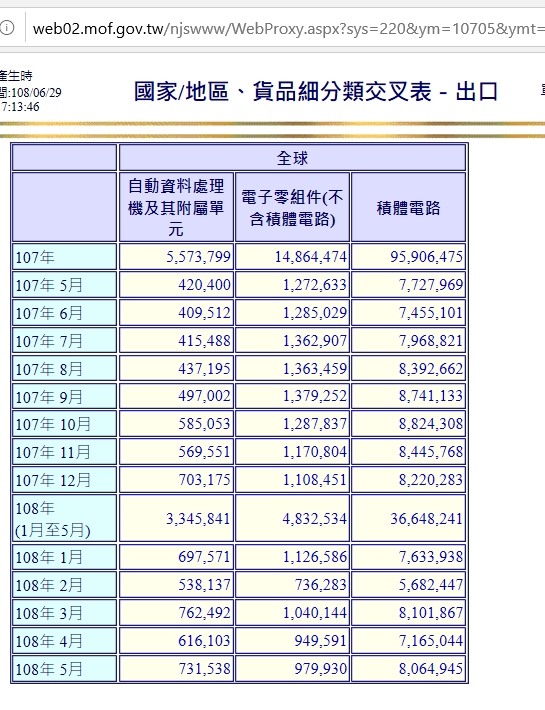Click the 108年 4月 row label
Image resolution: width=545 pixels, height=710 pixels.
click(64, 641)
